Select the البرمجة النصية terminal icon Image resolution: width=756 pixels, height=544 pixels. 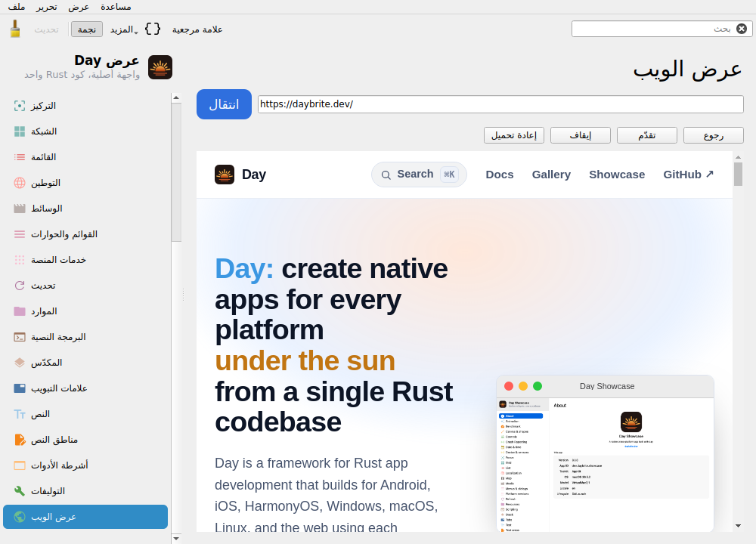click(20, 337)
